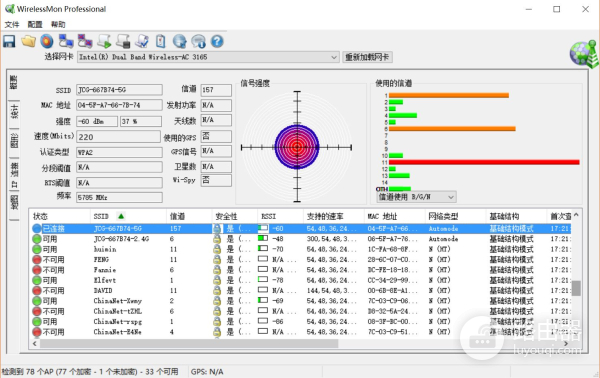The width and height of the screenshot is (600, 378).
Task: Click the lock icon in the Fannie row
Action: (217, 270)
